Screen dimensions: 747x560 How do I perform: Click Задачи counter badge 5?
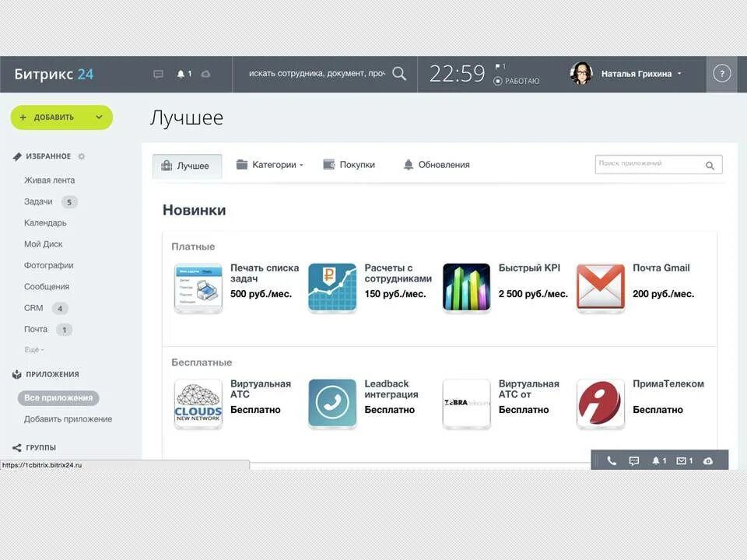click(69, 202)
